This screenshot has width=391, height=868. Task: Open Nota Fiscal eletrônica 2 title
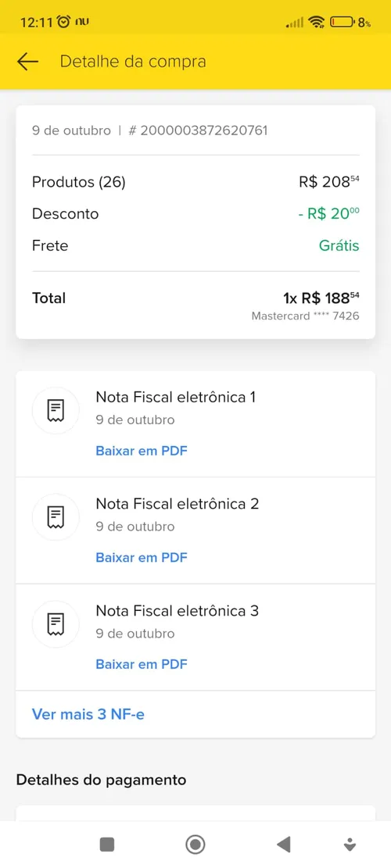[178, 504]
